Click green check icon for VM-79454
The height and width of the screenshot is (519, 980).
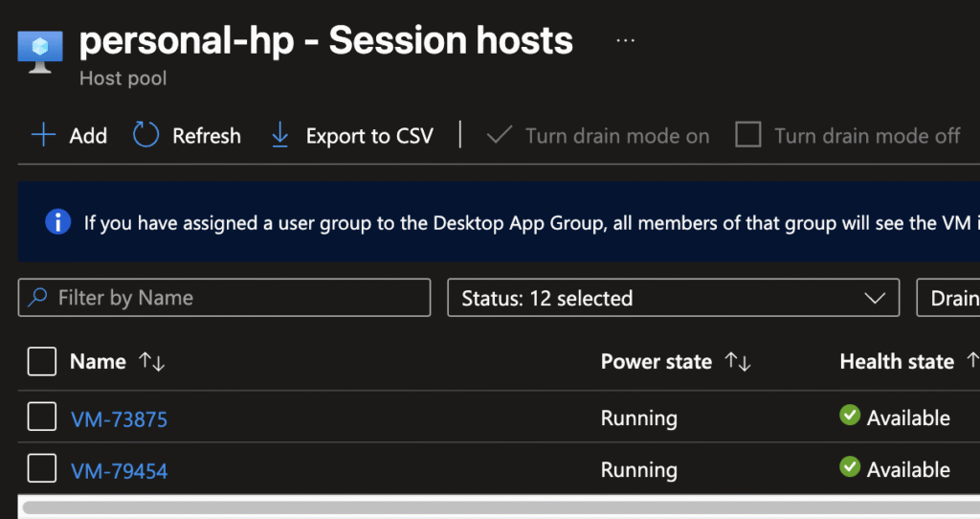[850, 467]
